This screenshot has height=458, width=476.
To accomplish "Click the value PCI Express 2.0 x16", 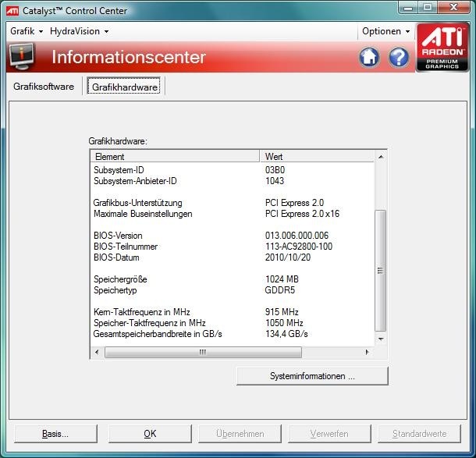I will [x=302, y=214].
